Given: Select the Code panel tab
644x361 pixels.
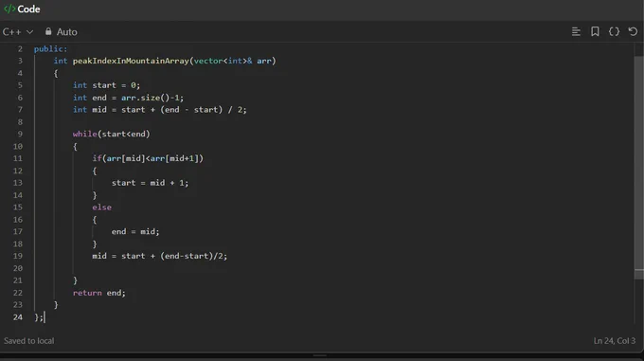Looking at the screenshot, I should pyautogui.click(x=22, y=9).
